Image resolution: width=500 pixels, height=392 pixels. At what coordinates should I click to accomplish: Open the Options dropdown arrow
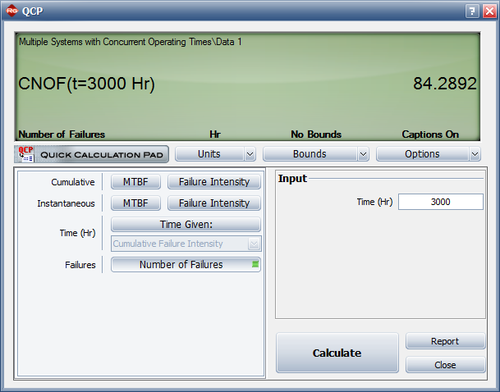pyautogui.click(x=475, y=154)
